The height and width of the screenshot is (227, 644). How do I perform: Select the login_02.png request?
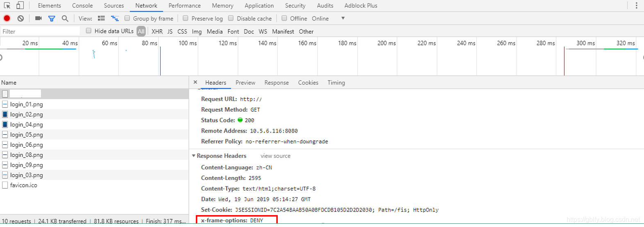click(x=94, y=115)
